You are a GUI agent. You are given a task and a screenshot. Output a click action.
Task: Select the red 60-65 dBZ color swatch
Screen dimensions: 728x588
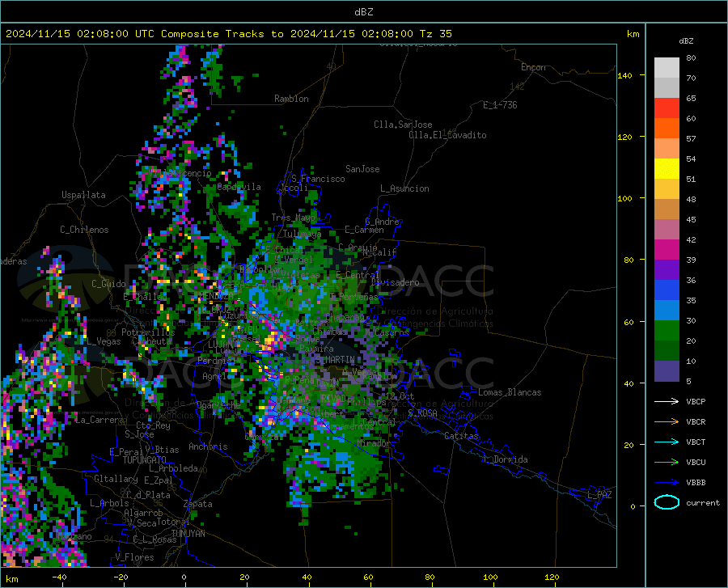pyautogui.click(x=667, y=108)
